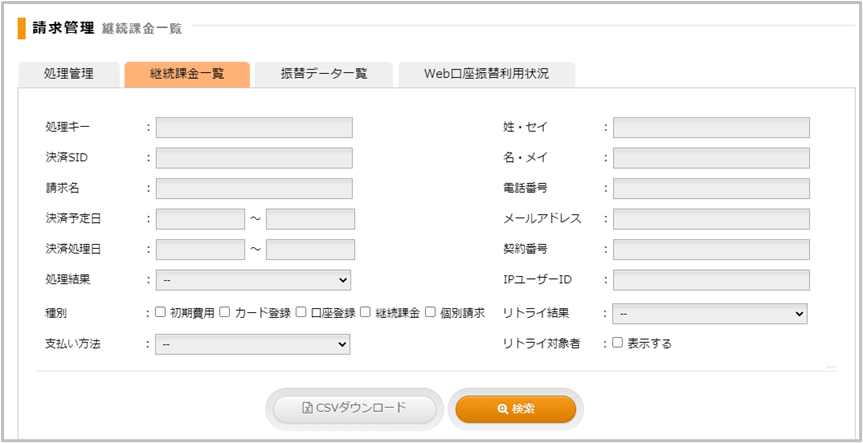This screenshot has height=443, width=863.
Task: Toggle the 継続課金 checkbox
Action: click(366, 313)
